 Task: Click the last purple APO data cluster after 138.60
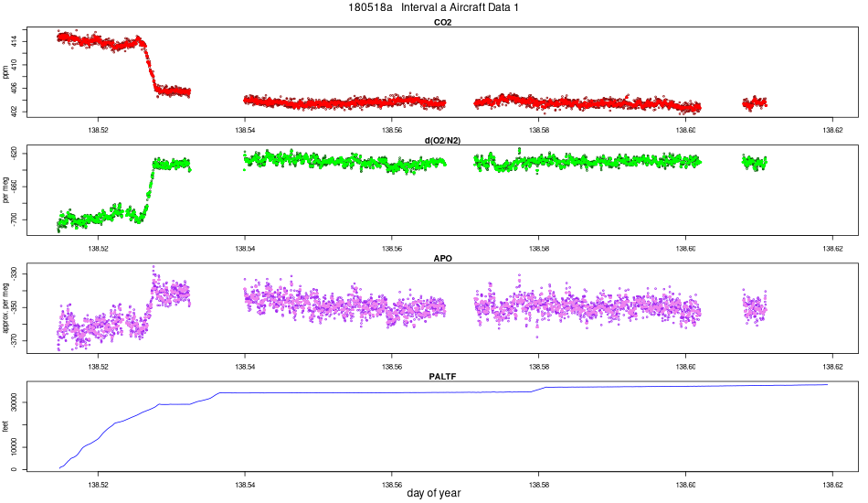pyautogui.click(x=755, y=307)
